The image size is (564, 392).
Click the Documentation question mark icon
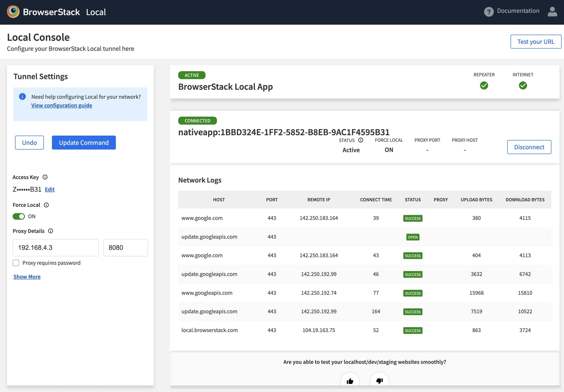[x=489, y=12]
